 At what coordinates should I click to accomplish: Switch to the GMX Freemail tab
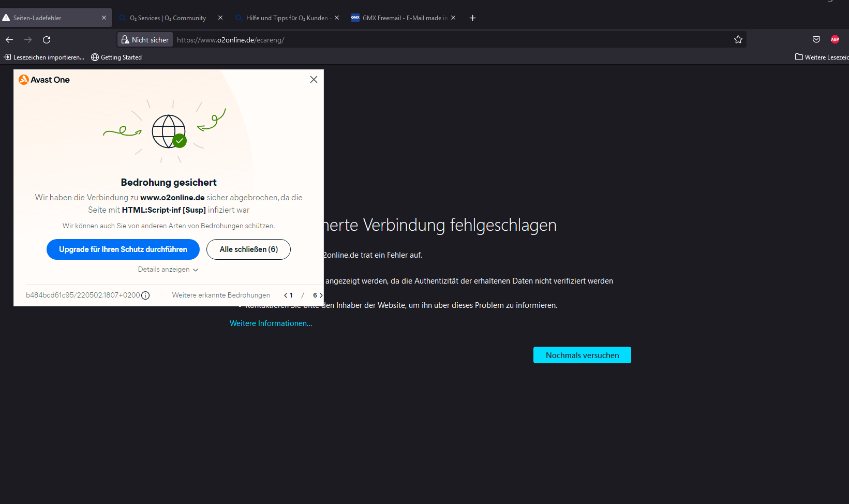tap(405, 18)
